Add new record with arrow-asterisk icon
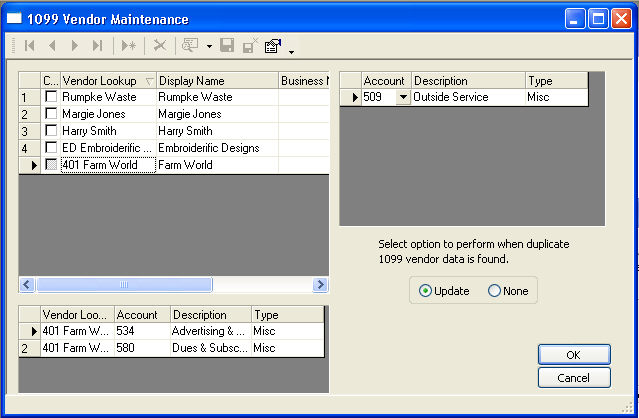The width and height of the screenshot is (639, 418). [129, 45]
